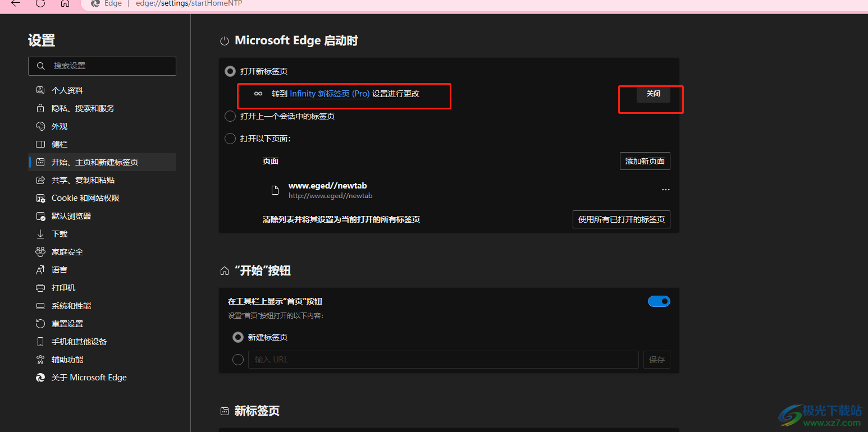Click the Edge logo in address bar
This screenshot has height=432, width=868.
pyautogui.click(x=95, y=3)
